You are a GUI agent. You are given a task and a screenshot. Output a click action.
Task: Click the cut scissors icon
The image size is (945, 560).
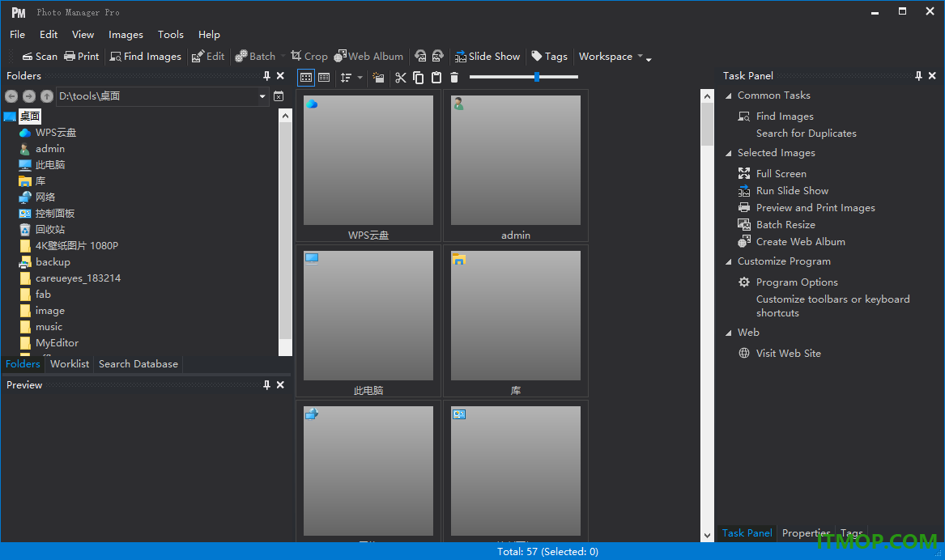tap(401, 77)
